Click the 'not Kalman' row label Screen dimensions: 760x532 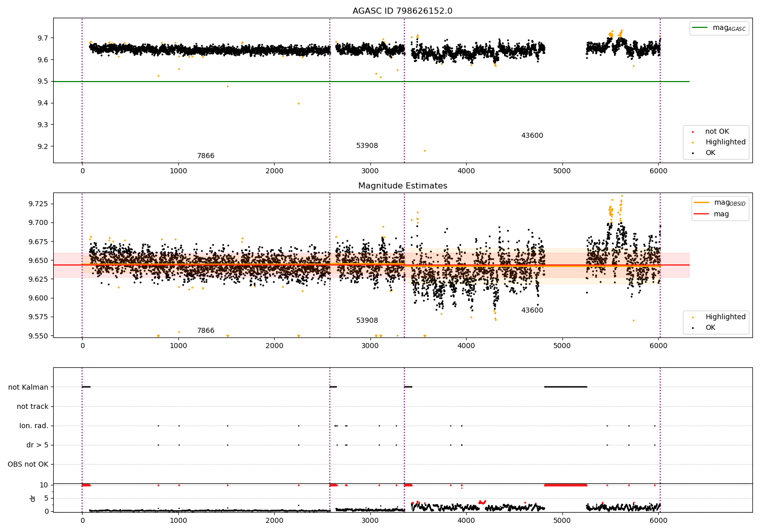point(28,388)
